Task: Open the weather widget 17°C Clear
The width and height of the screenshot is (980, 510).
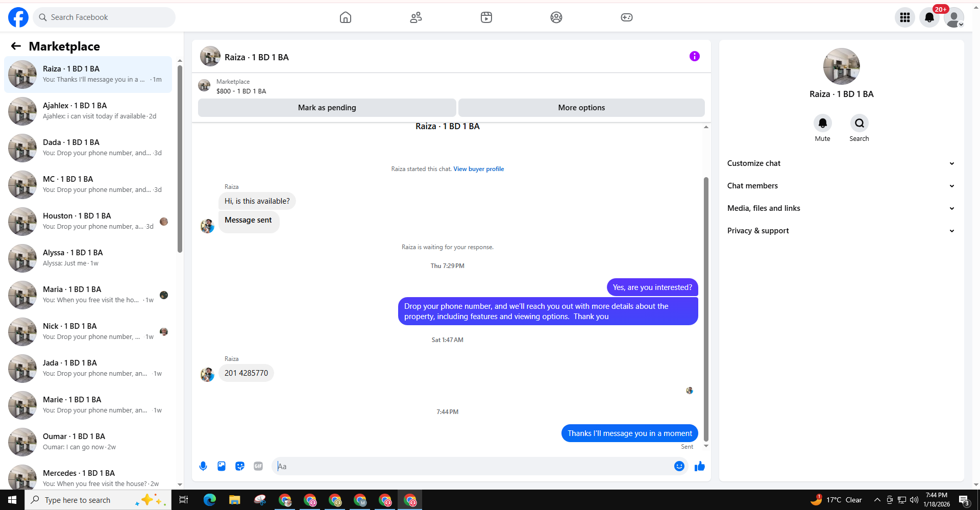Action: [837, 500]
